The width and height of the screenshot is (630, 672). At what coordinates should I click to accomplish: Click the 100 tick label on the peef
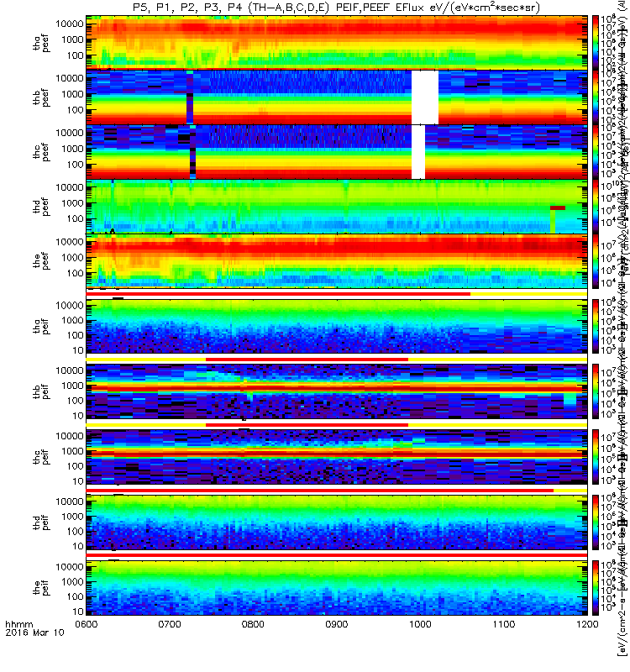[75, 274]
